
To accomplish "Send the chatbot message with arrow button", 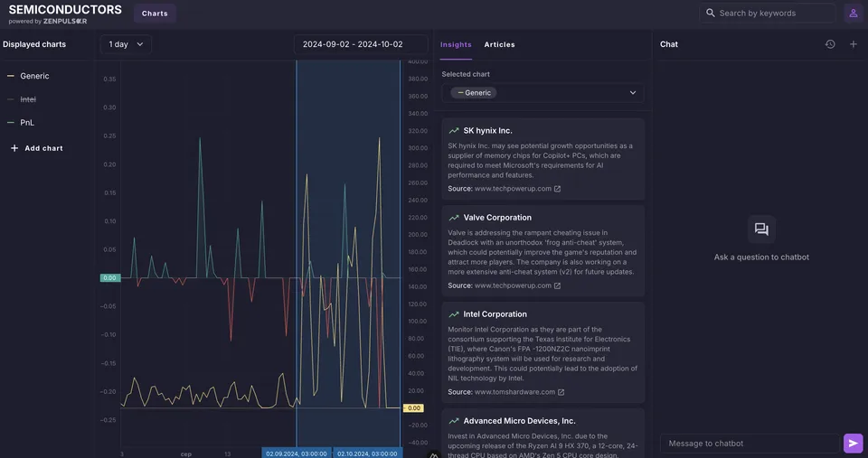I will (x=853, y=443).
